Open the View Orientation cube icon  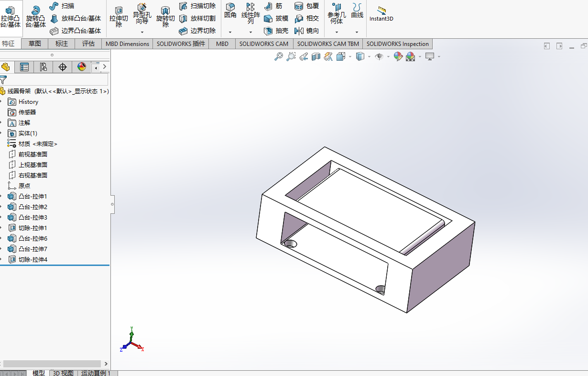(341, 56)
